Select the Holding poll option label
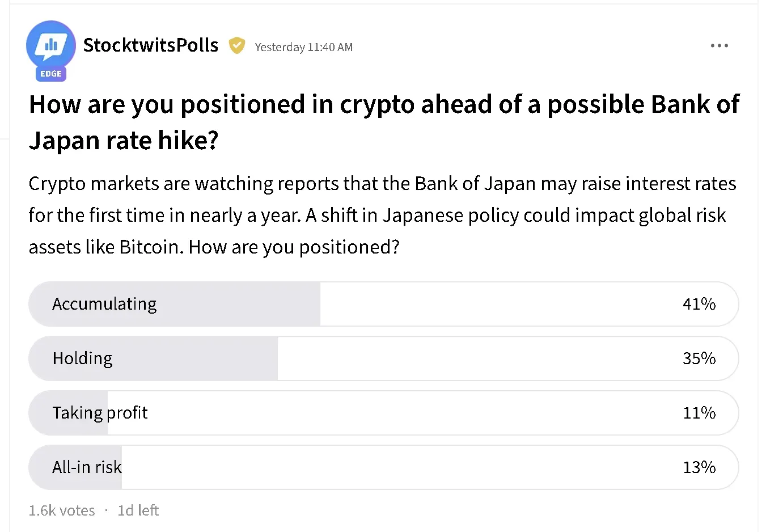 click(x=83, y=358)
